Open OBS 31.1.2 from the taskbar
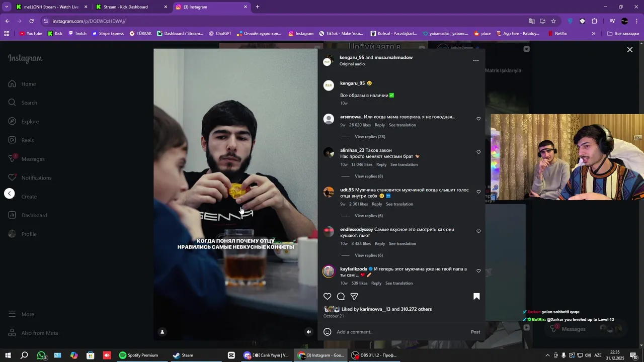Viewport: 644px width, 362px height. pyautogui.click(x=375, y=355)
